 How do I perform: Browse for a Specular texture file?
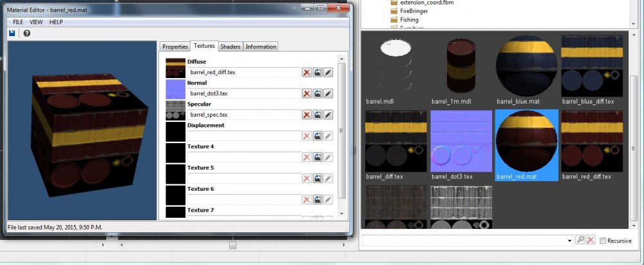click(x=317, y=115)
